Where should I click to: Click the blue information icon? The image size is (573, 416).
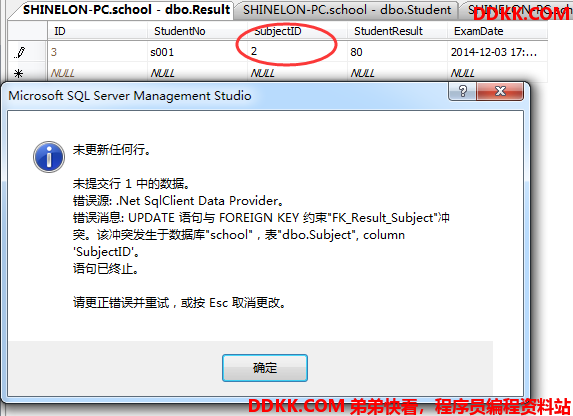coord(49,157)
